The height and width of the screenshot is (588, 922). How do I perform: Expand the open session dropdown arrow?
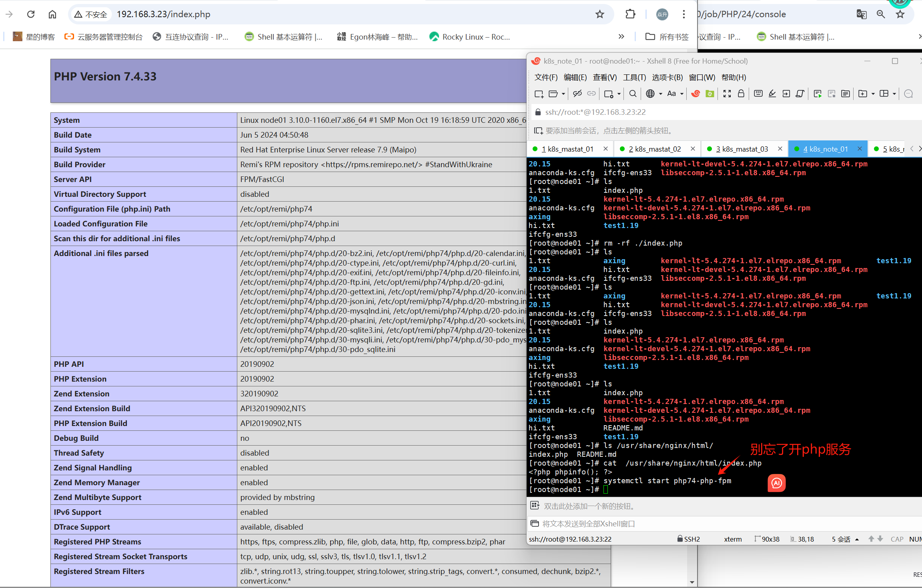(563, 94)
